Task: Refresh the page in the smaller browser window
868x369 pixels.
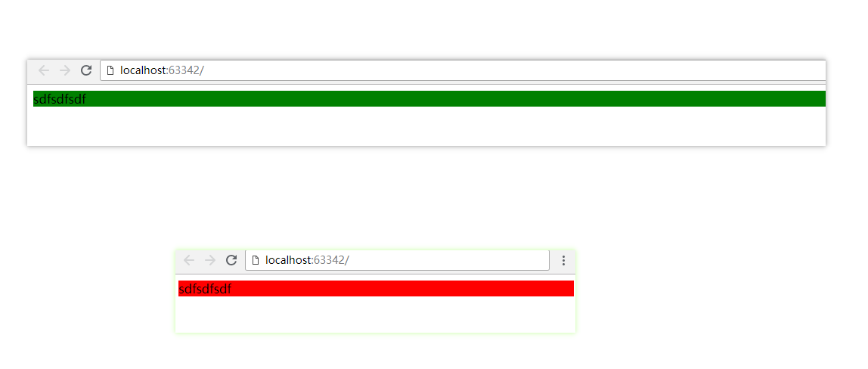Action: (x=231, y=260)
